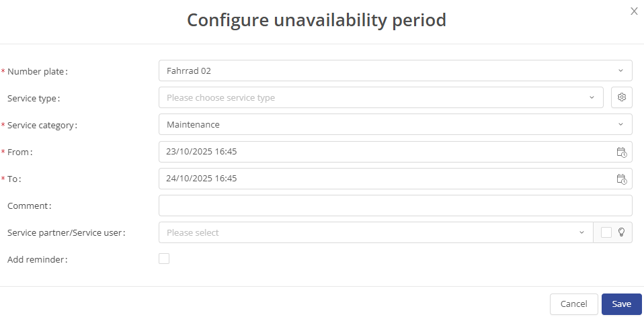The height and width of the screenshot is (317, 644).
Task: Click the Cancel button
Action: (573, 304)
